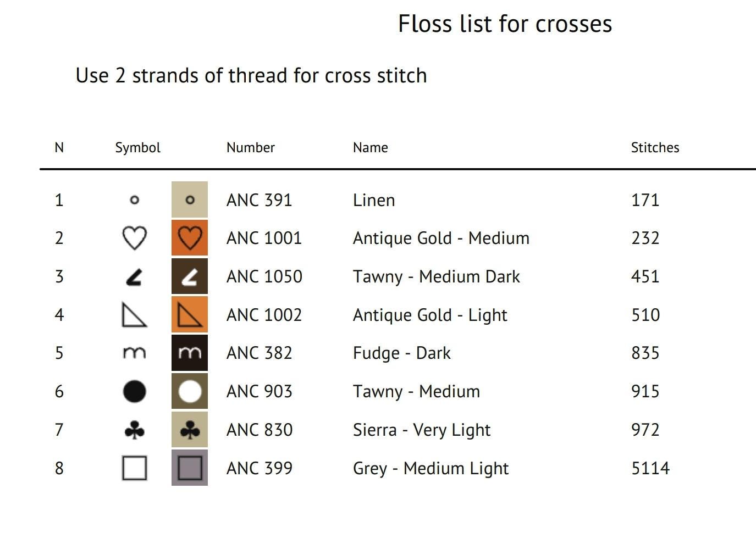
Task: Pick the beige Linen color swatch
Action: [190, 199]
